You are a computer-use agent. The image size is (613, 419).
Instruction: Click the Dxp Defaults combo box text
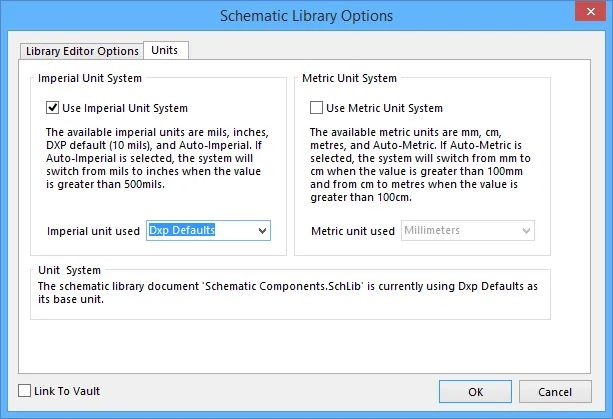(x=182, y=230)
